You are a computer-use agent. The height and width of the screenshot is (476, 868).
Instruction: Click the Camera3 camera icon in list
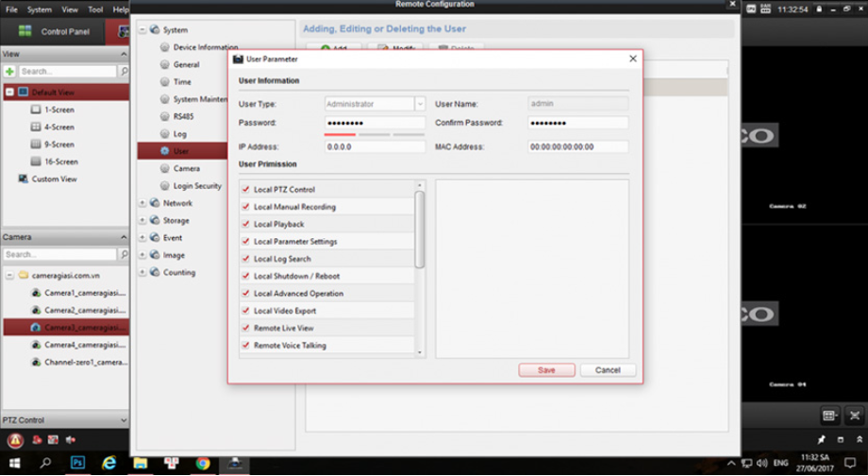coord(35,327)
